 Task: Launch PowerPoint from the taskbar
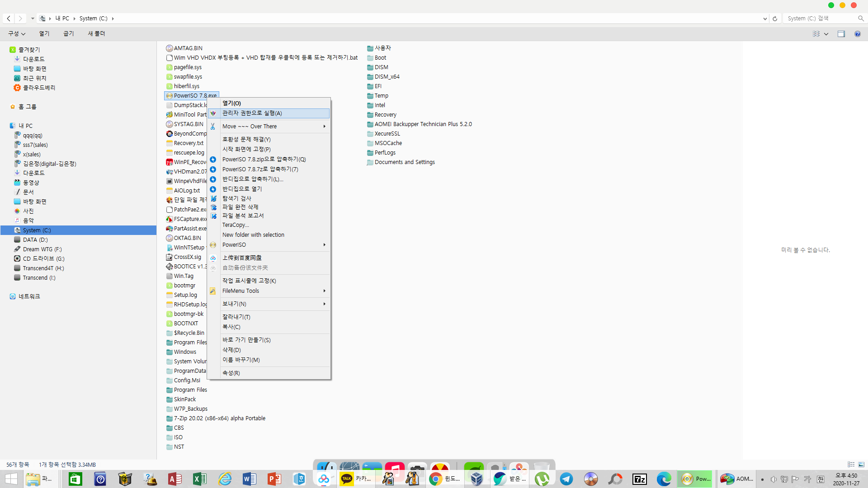[274, 479]
